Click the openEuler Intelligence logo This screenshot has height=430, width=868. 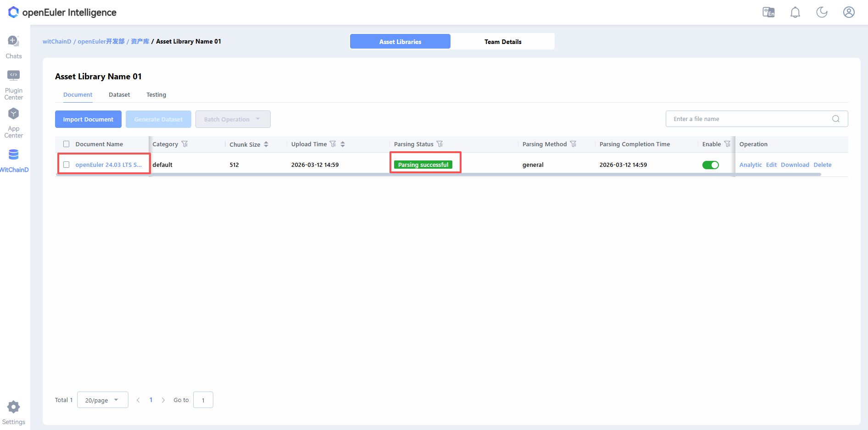(x=62, y=12)
